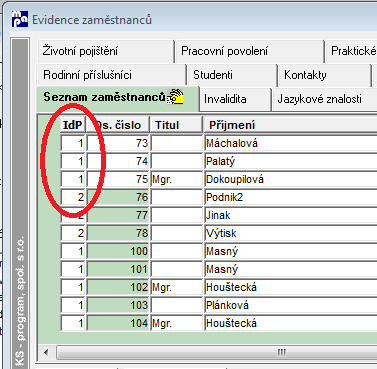377x369 pixels.
Task: Click the horizontal scrollbar thumb
Action: pyautogui.click(x=217, y=352)
